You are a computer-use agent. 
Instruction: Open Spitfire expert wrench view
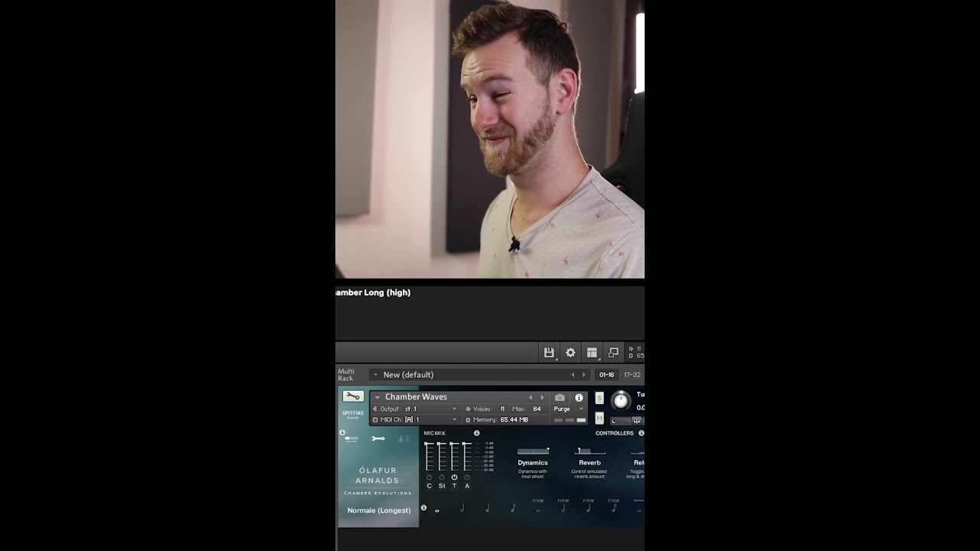point(378,439)
